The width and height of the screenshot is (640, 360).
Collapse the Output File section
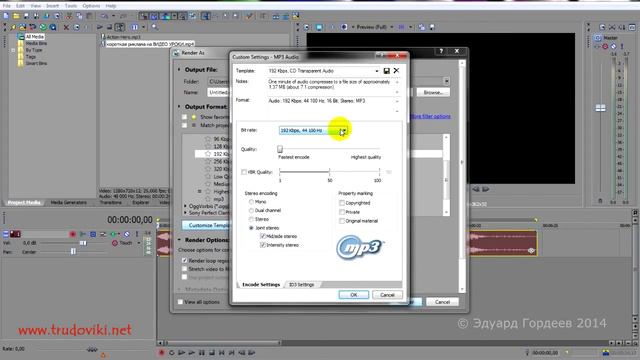click(179, 70)
